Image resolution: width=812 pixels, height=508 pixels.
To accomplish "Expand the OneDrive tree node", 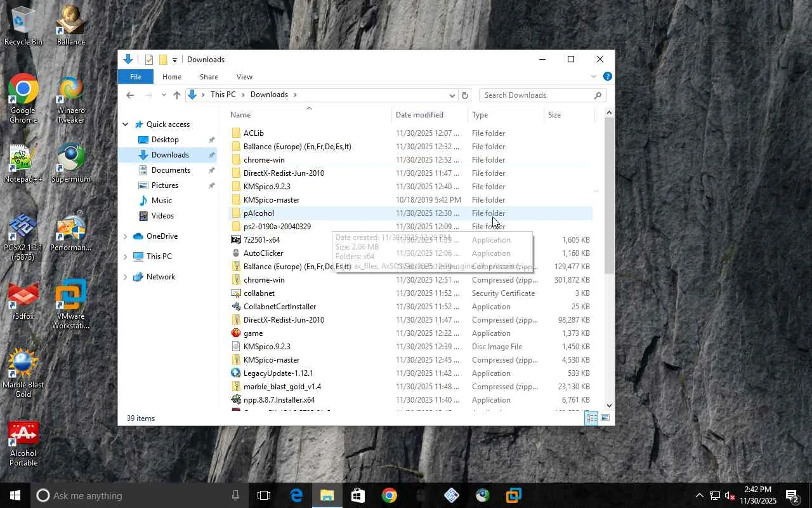I will pyautogui.click(x=125, y=236).
